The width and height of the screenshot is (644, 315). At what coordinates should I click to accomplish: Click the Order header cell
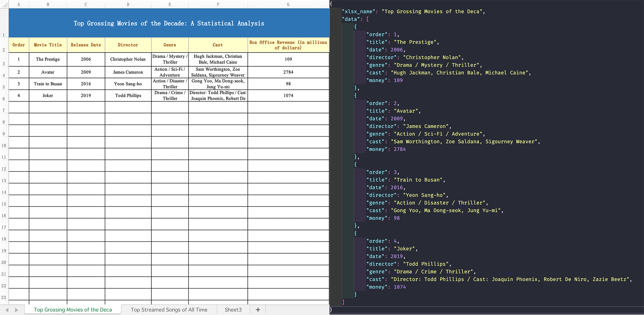click(x=19, y=45)
